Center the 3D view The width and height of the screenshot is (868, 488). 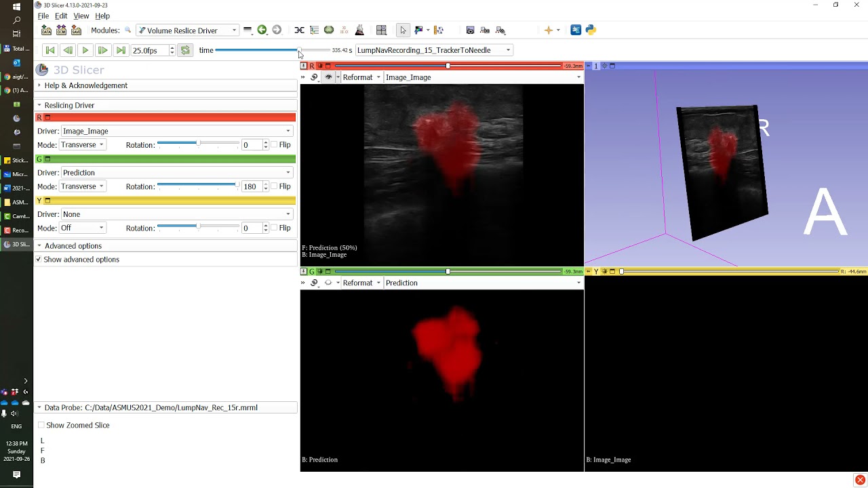[604, 66]
